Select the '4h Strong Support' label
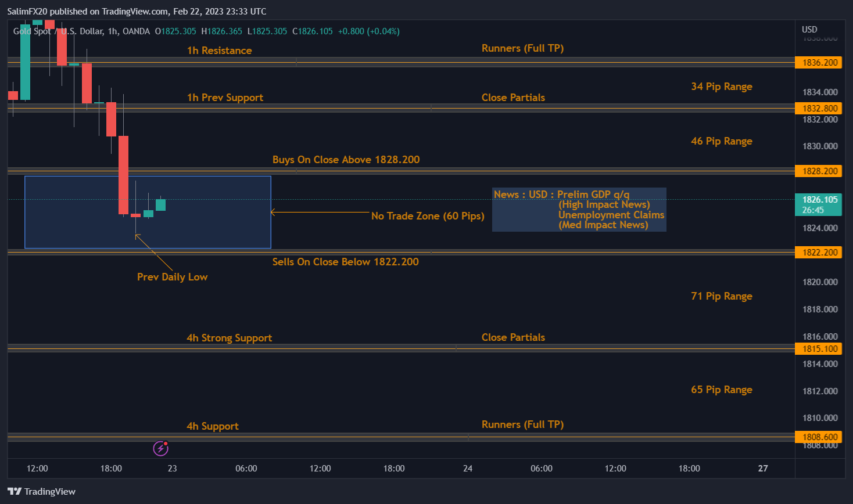This screenshot has width=853, height=504. click(x=229, y=338)
